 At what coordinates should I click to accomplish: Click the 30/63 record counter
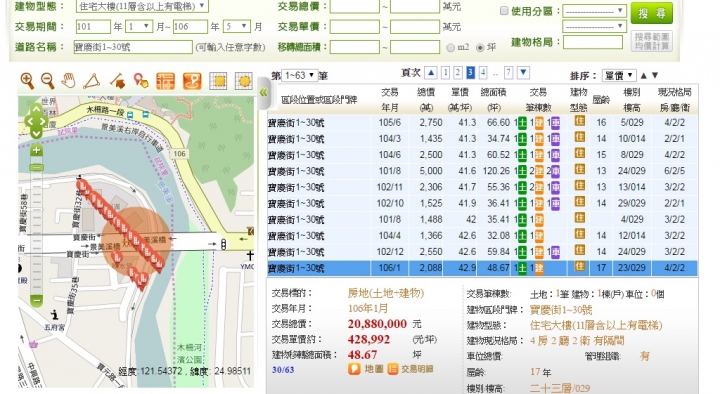click(x=283, y=370)
